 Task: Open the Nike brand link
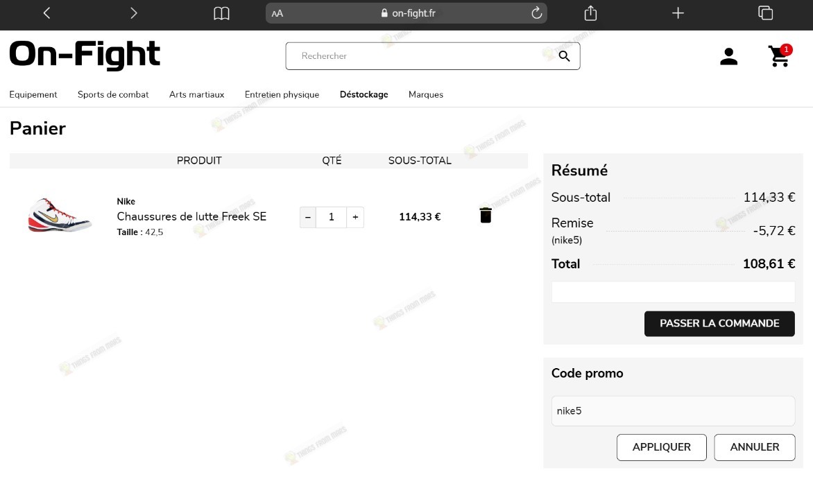click(x=126, y=202)
